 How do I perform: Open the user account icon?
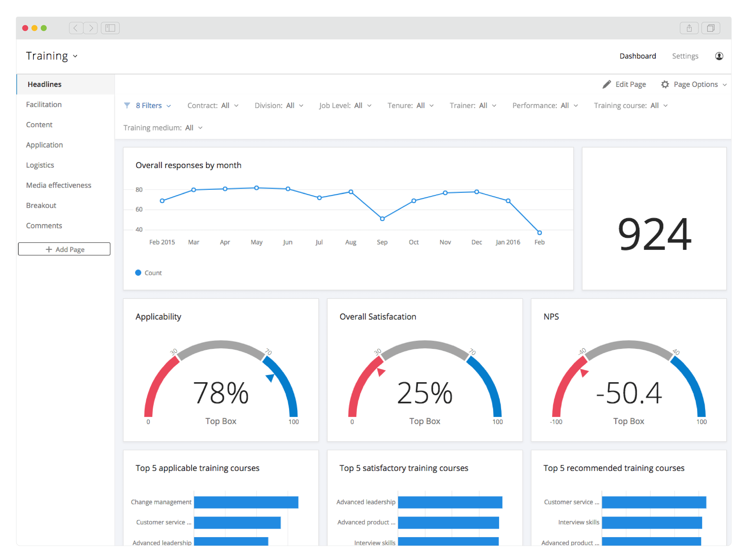(719, 56)
